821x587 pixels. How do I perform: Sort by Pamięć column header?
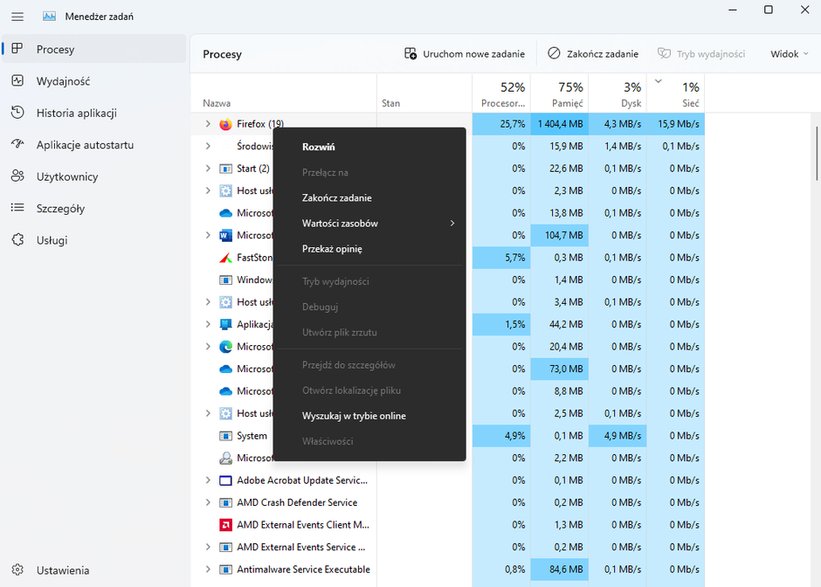[x=560, y=93]
